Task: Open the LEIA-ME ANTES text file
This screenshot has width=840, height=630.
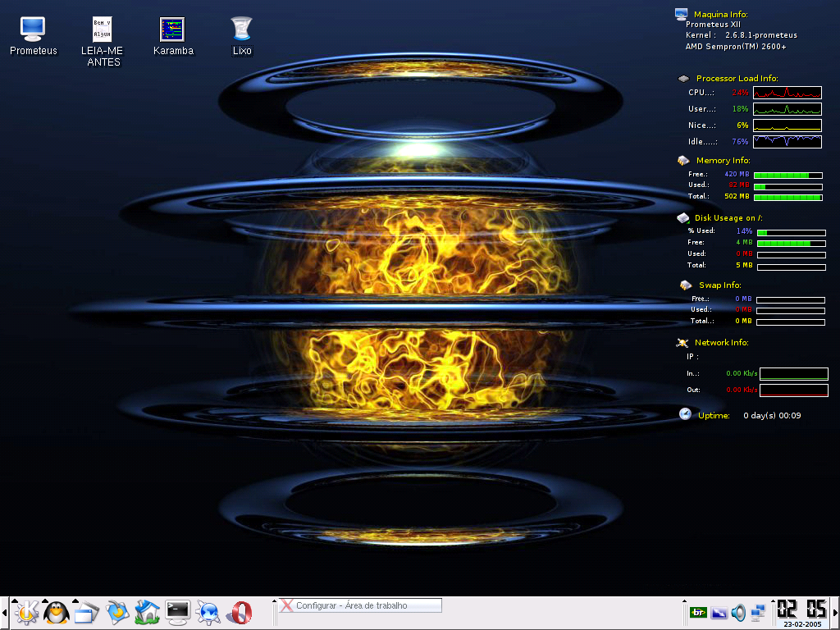Action: (x=103, y=42)
